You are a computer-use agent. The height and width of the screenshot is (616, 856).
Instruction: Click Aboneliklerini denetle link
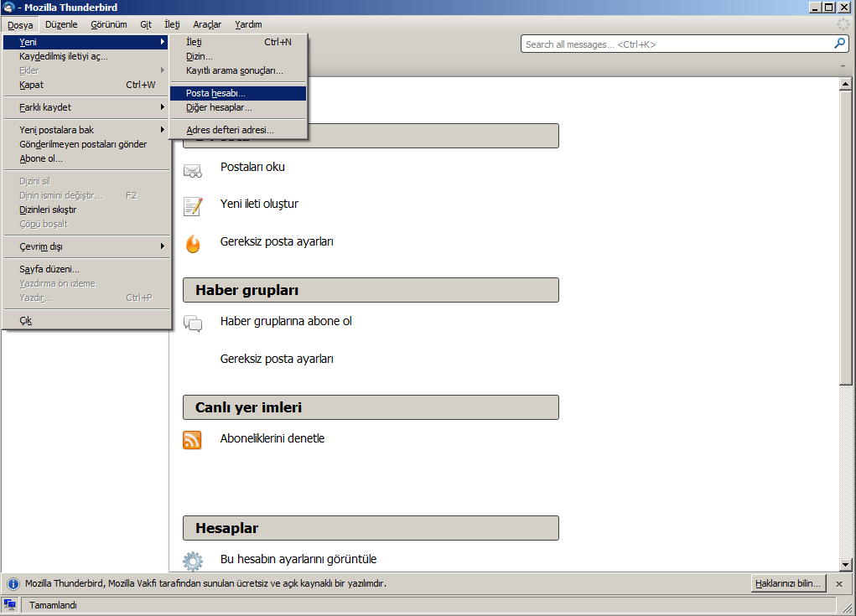coord(272,438)
